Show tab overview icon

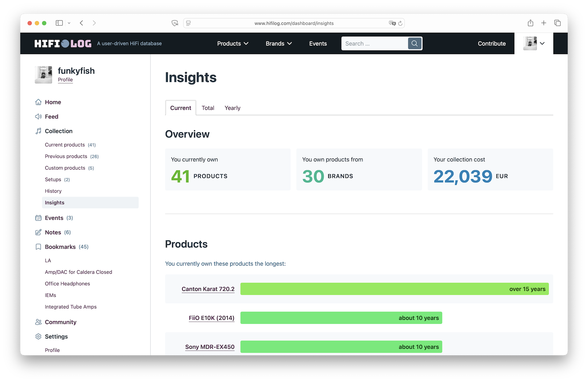click(558, 23)
